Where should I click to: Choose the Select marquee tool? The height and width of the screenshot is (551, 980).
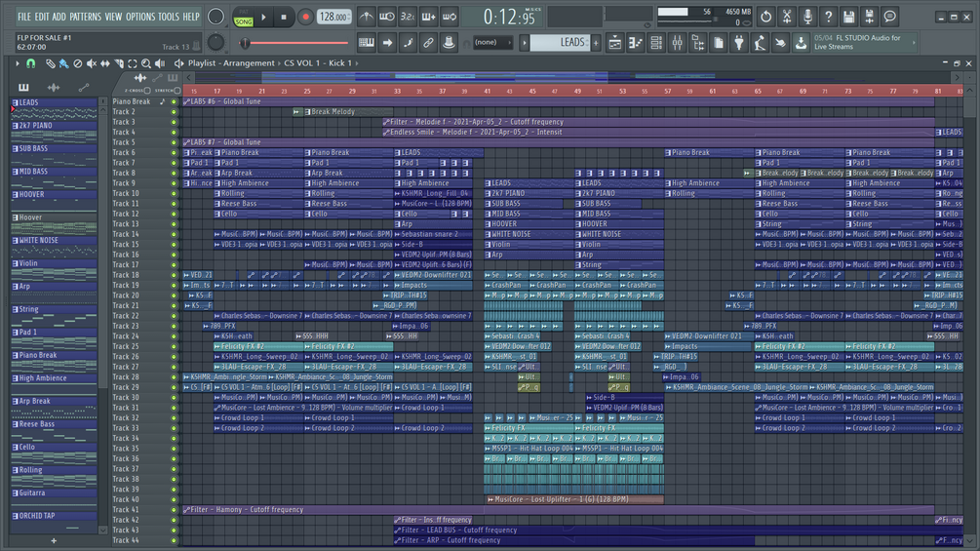pyautogui.click(x=133, y=63)
